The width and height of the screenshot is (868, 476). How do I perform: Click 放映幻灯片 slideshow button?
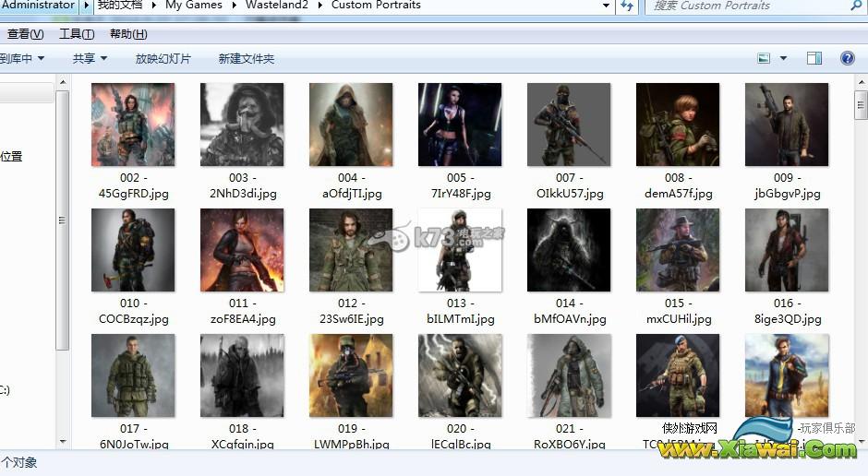pyautogui.click(x=163, y=59)
